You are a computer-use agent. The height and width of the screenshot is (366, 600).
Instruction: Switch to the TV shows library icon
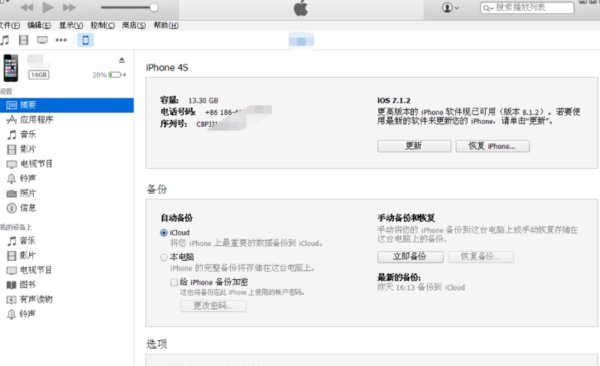click(42, 40)
